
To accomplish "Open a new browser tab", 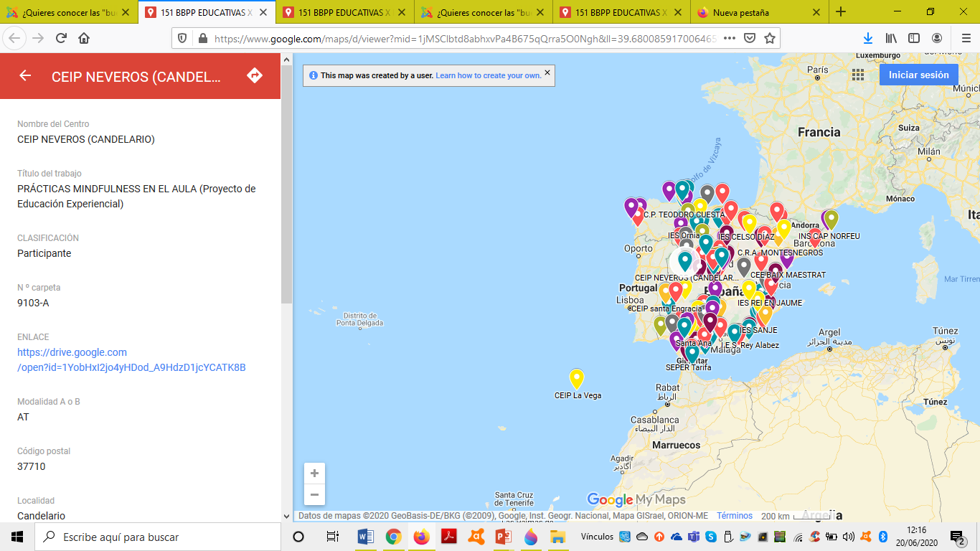I will coord(841,11).
